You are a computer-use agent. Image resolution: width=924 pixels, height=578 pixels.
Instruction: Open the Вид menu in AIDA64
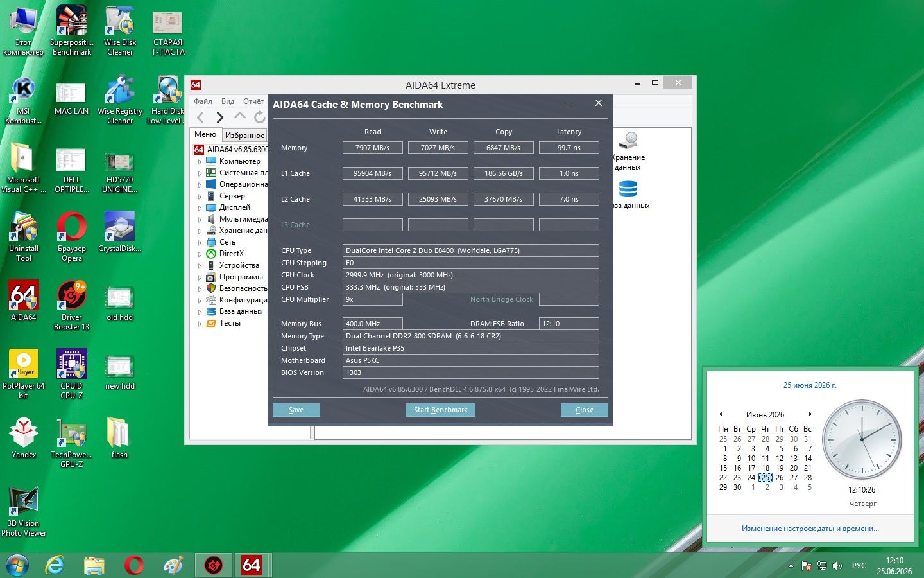pyautogui.click(x=228, y=101)
